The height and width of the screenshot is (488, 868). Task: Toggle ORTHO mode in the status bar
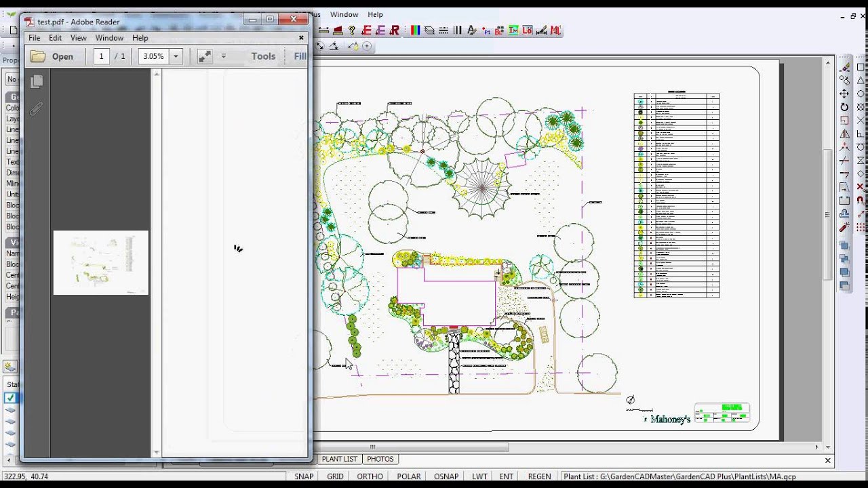coord(370,476)
